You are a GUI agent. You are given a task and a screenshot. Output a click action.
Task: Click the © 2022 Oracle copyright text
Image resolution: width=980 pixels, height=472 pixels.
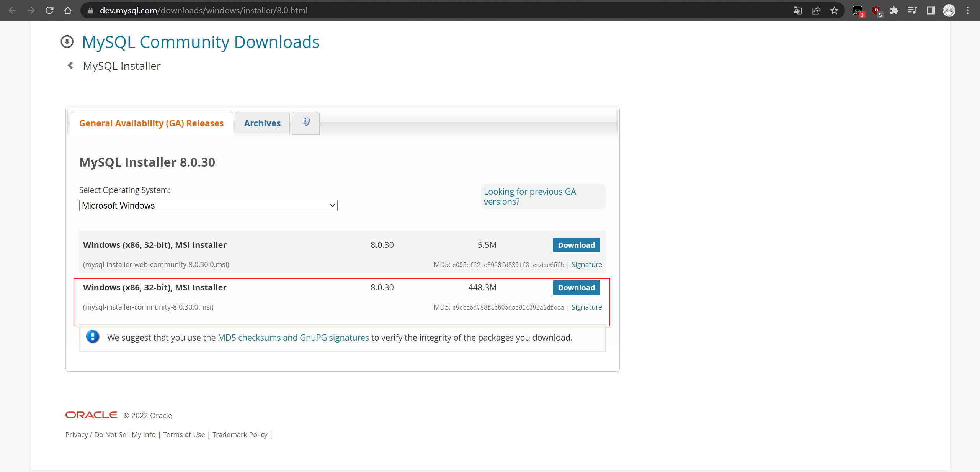pos(147,415)
